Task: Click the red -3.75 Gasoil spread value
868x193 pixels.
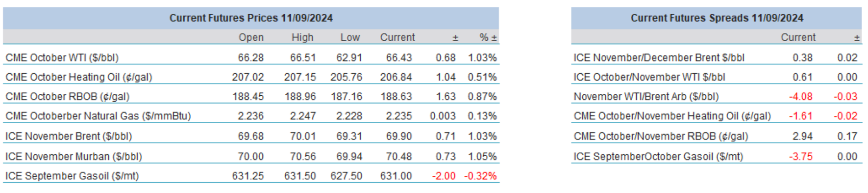Action: [x=801, y=156]
